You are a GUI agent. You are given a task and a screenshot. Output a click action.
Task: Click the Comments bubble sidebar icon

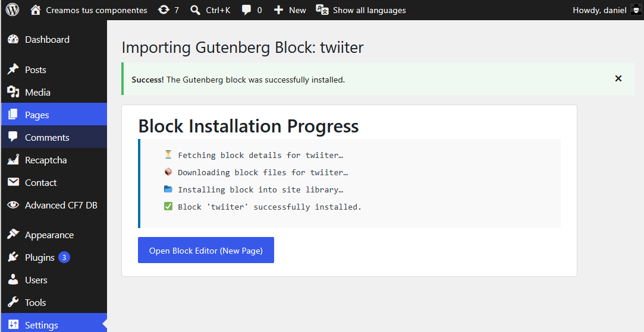(13, 137)
